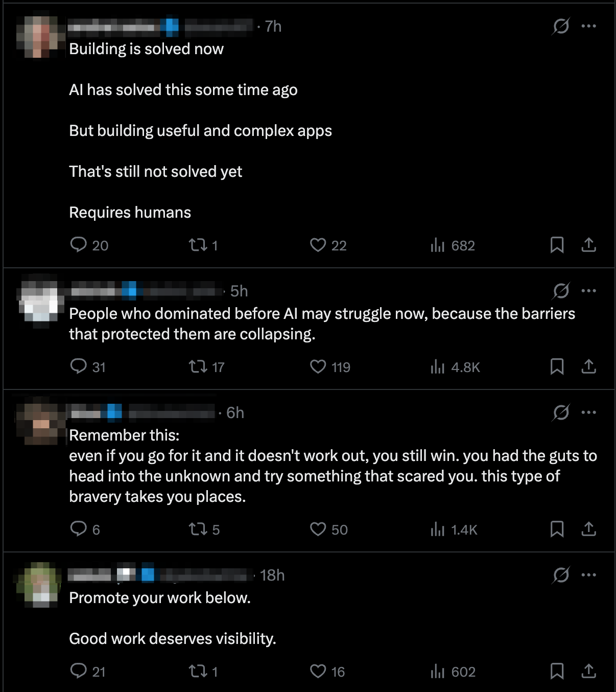The width and height of the screenshot is (616, 692).
Task: Bookmark the "Building is solved now" post
Action: click(557, 245)
